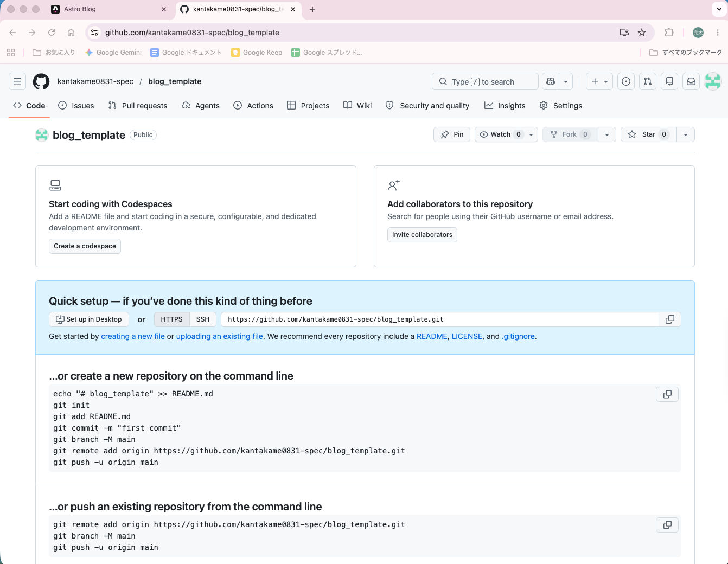Open the Agents tab
The height and width of the screenshot is (564, 728).
click(201, 106)
